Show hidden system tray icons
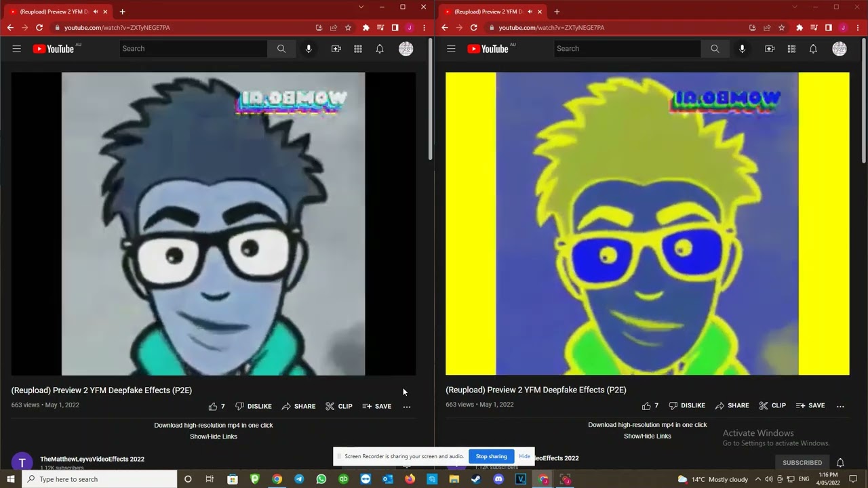This screenshot has height=488, width=868. [x=758, y=479]
